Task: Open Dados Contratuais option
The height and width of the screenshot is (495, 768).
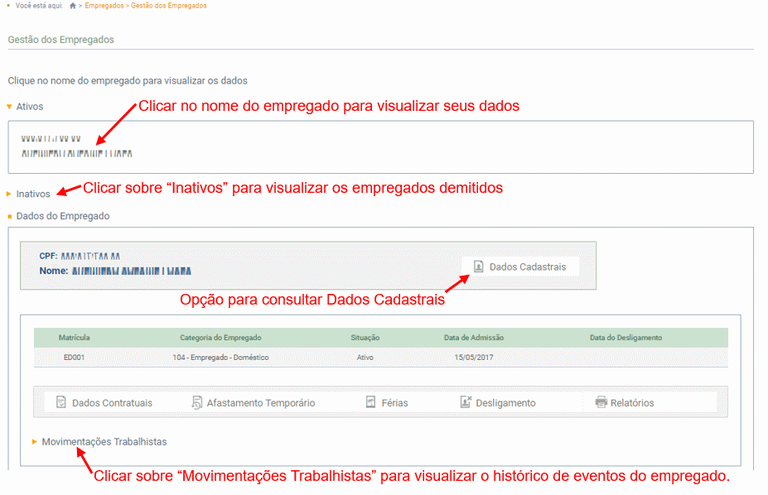Action: click(x=112, y=403)
